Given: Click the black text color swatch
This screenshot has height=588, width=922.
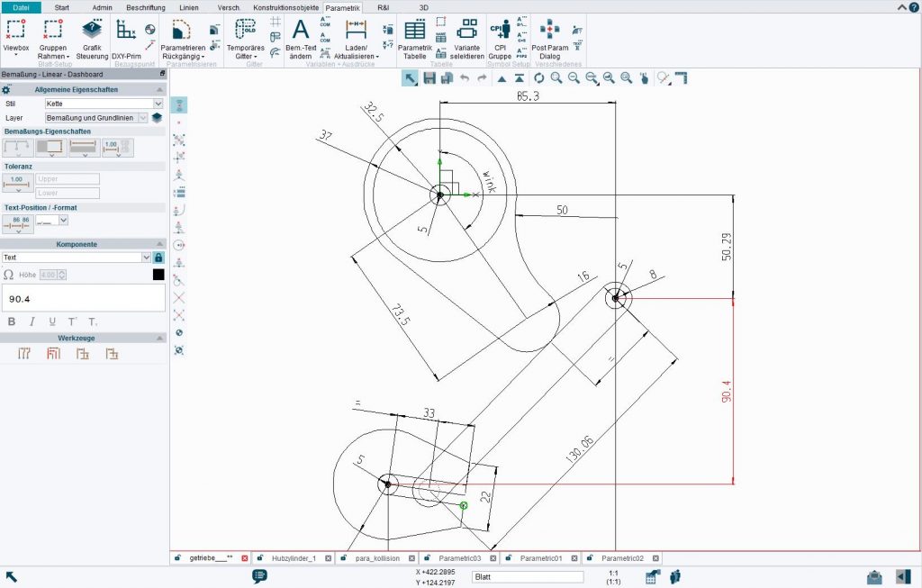Looking at the screenshot, I should click(x=158, y=275).
